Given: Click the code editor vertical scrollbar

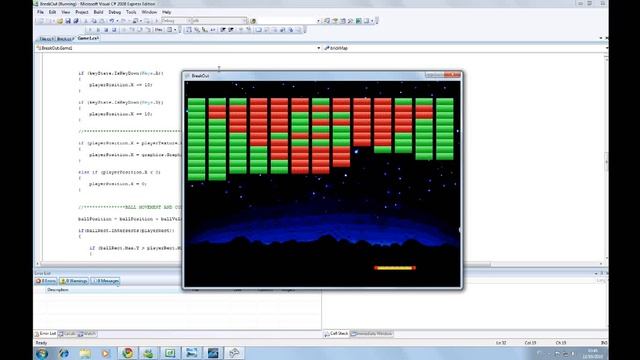Looking at the screenshot, I should point(606,159).
